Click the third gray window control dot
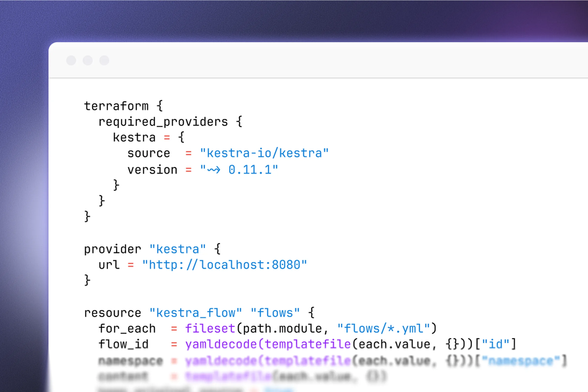Viewport: 588px width, 392px height. coord(104,60)
